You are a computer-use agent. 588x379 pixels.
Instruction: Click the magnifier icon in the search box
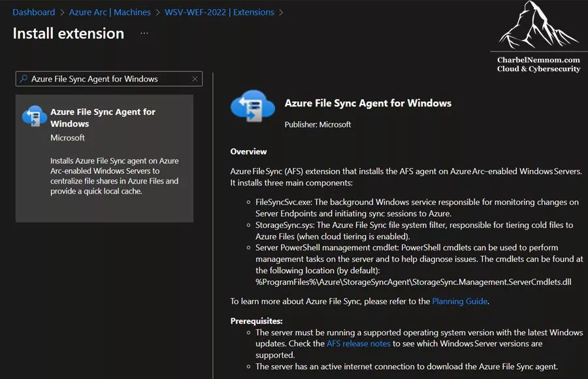(x=24, y=79)
